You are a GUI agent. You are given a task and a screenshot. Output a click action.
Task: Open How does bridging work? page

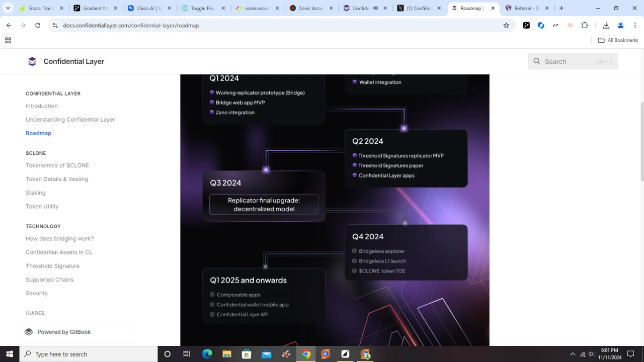[60, 238]
